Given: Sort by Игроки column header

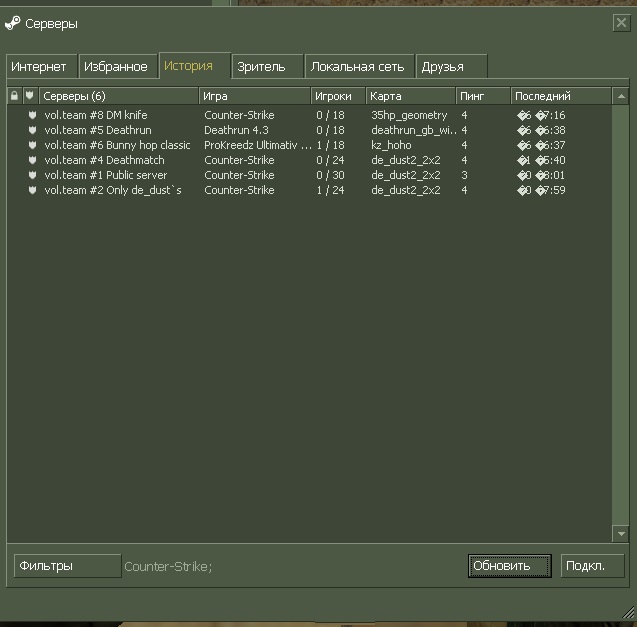Looking at the screenshot, I should pos(338,96).
